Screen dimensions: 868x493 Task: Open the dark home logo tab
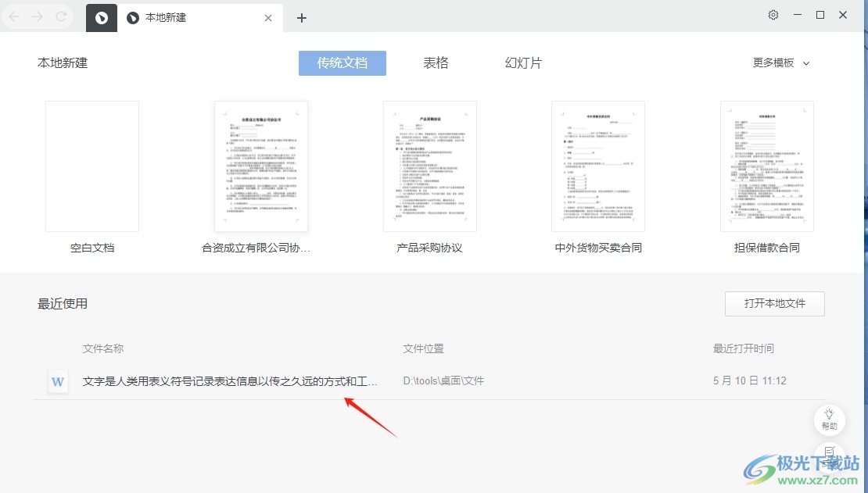(x=102, y=18)
